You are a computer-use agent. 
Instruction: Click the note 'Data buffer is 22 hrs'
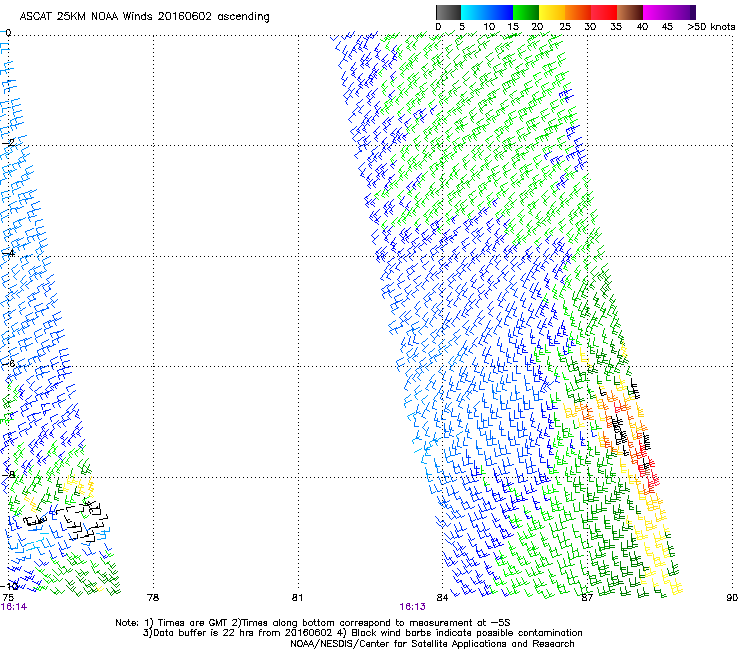(x=205, y=633)
